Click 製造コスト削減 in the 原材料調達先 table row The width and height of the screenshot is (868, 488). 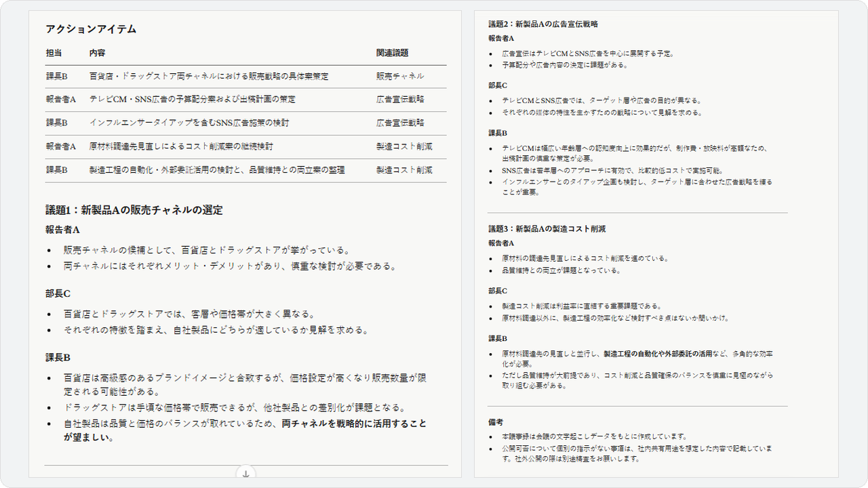click(x=404, y=146)
